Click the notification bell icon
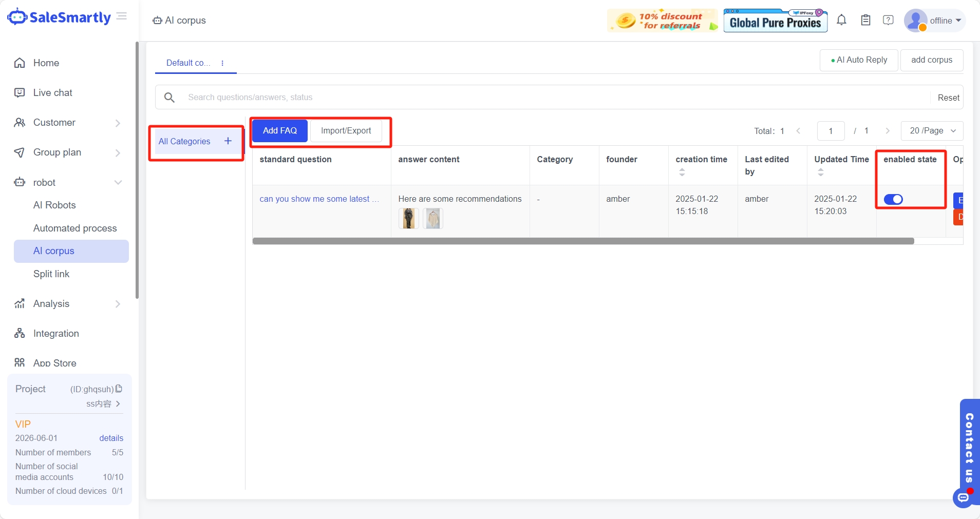 841,21
